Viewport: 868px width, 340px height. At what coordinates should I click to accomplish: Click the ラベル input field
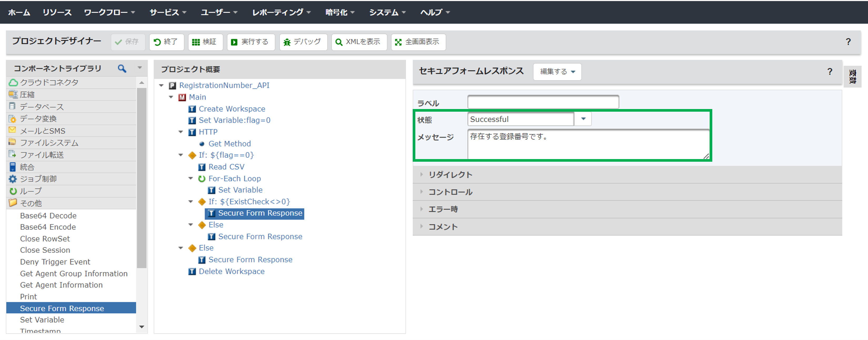click(x=543, y=102)
